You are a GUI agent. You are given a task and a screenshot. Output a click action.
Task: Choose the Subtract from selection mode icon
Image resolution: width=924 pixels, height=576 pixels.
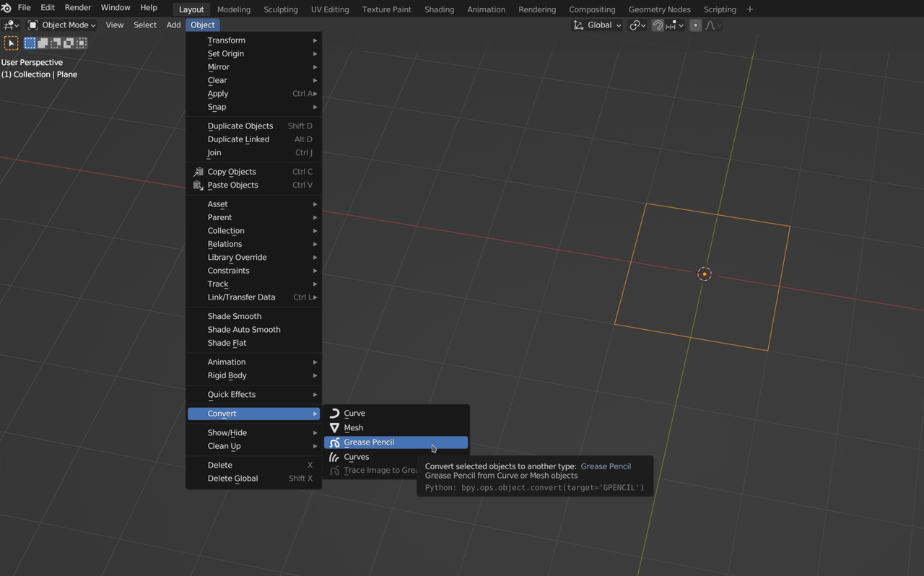tap(56, 43)
